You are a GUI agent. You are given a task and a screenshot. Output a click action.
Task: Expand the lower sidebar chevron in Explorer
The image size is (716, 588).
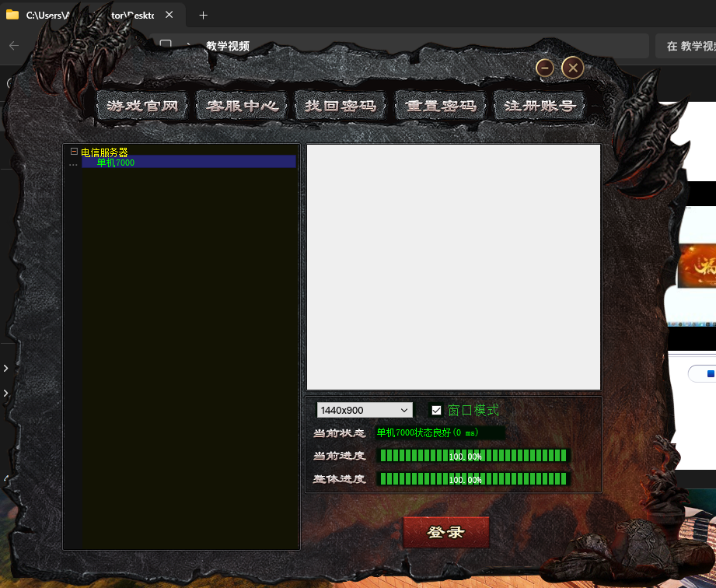5,394
